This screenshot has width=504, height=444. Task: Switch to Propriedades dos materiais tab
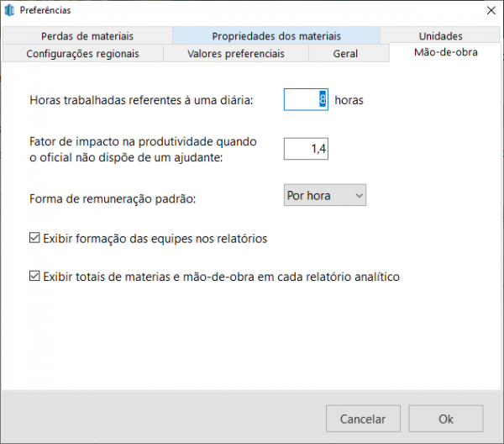click(276, 36)
